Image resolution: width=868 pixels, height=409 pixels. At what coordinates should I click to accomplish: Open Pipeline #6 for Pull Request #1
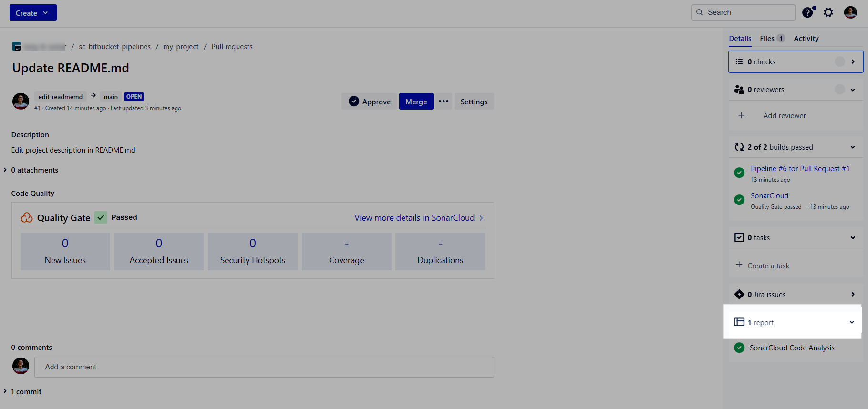point(800,169)
